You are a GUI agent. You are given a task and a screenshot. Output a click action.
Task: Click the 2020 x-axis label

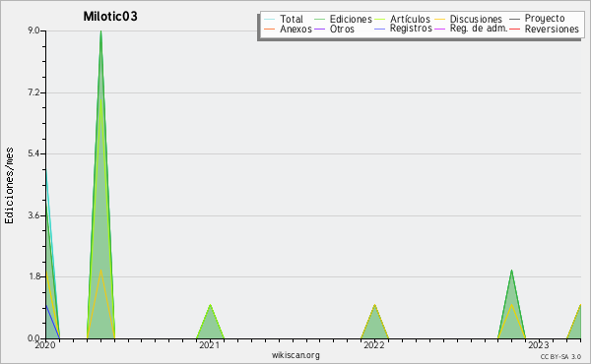point(45,345)
